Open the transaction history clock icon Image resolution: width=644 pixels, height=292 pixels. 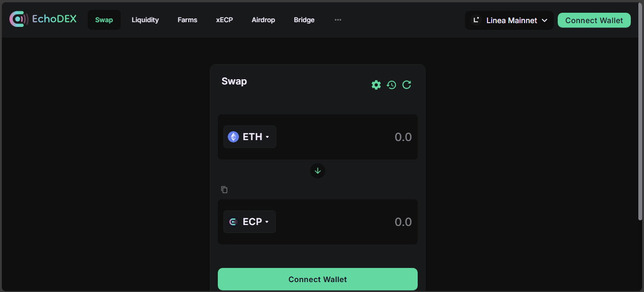coord(391,85)
